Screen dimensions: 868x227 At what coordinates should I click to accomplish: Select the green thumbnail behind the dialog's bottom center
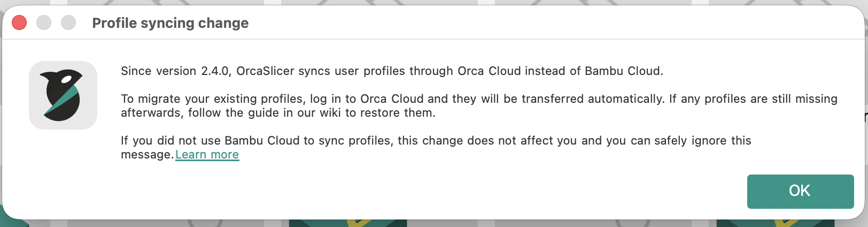pos(348,223)
